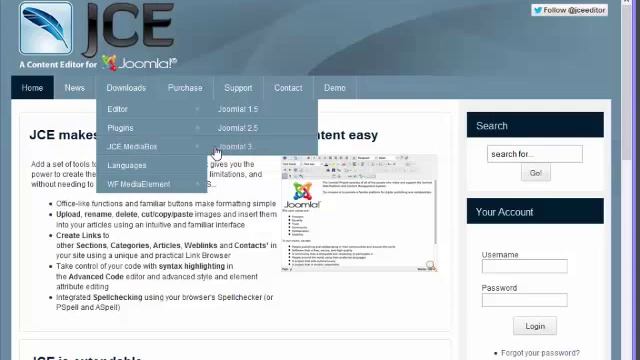This screenshot has width=640, height=360.
Task: Go to the Home menu item
Action: pyautogui.click(x=32, y=88)
